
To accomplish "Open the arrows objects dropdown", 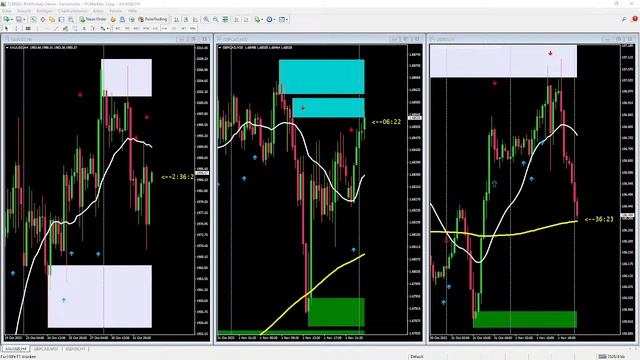I will point(104,28).
